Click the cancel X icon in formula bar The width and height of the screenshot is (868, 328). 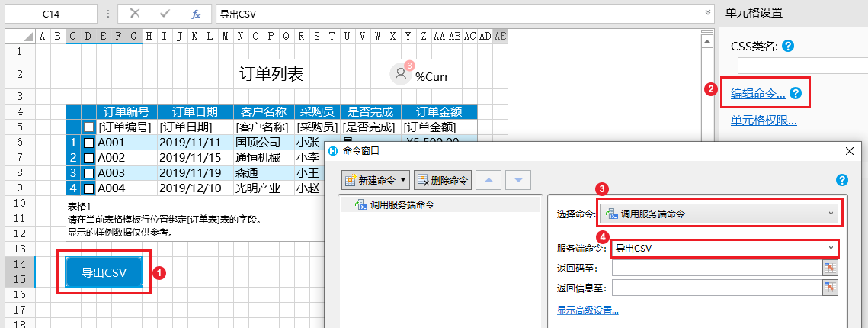135,14
